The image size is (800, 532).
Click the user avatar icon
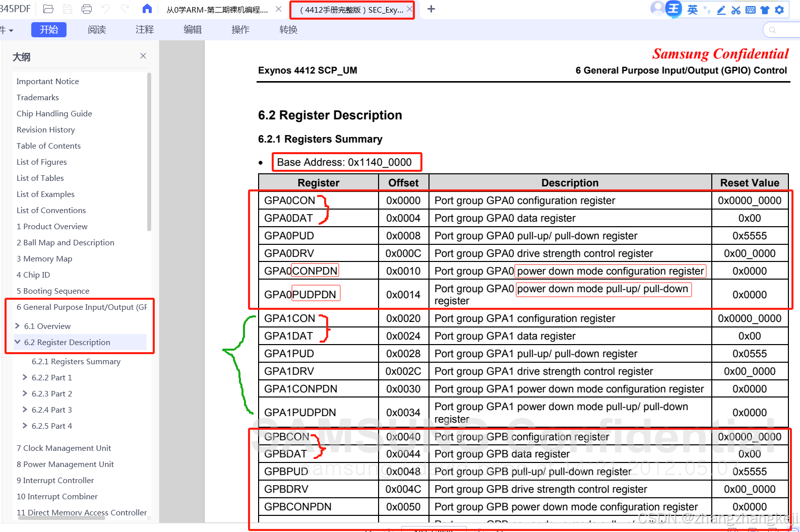click(657, 8)
